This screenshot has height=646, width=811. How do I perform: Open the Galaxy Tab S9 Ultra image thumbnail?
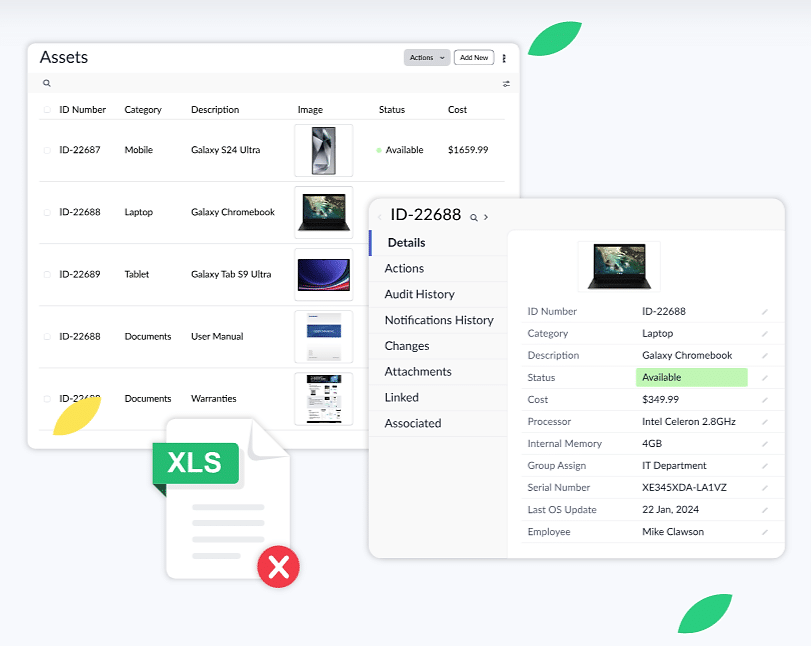(323, 274)
